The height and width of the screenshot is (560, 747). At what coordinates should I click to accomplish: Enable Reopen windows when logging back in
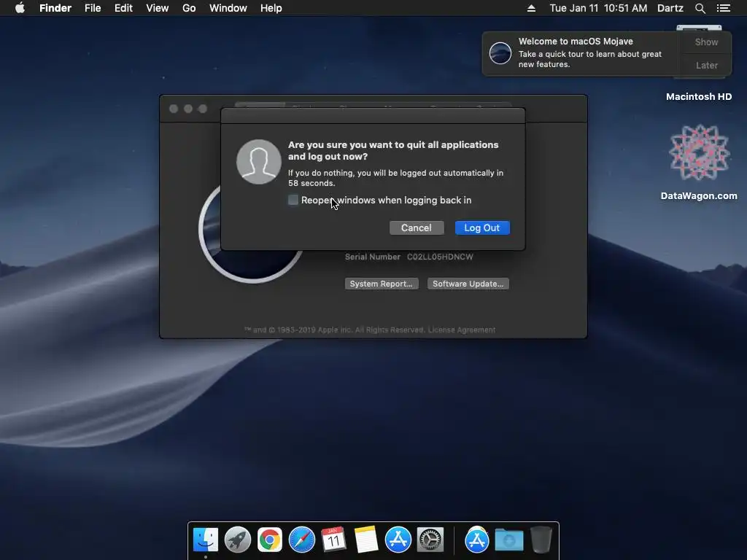pyautogui.click(x=293, y=200)
